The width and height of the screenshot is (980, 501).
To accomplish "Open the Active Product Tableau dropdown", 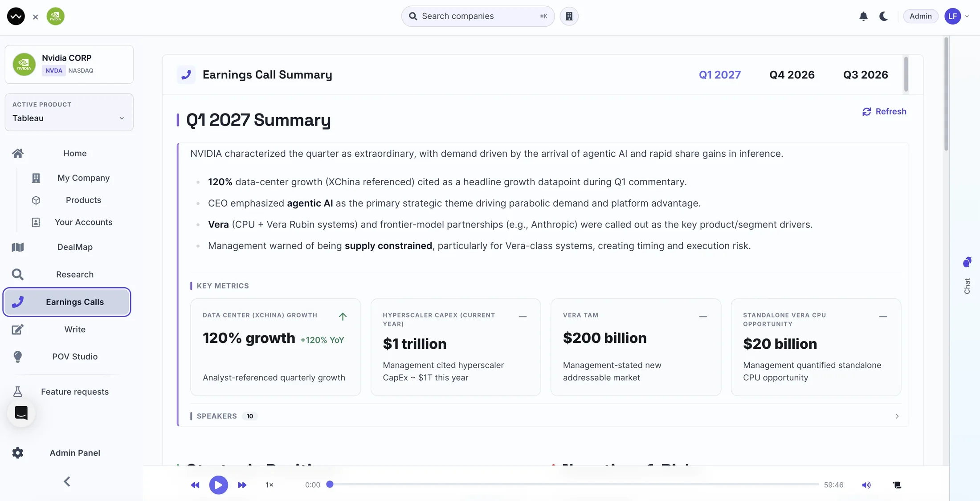I will click(69, 112).
